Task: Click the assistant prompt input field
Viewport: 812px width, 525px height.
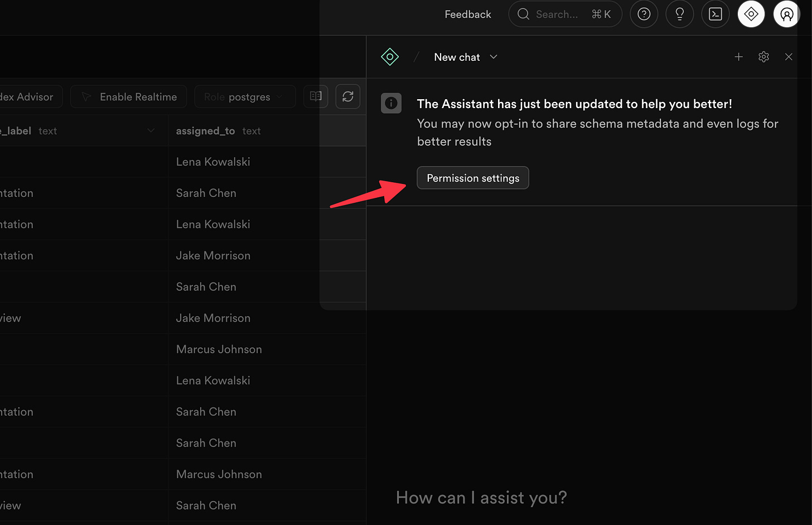Action: (x=591, y=498)
